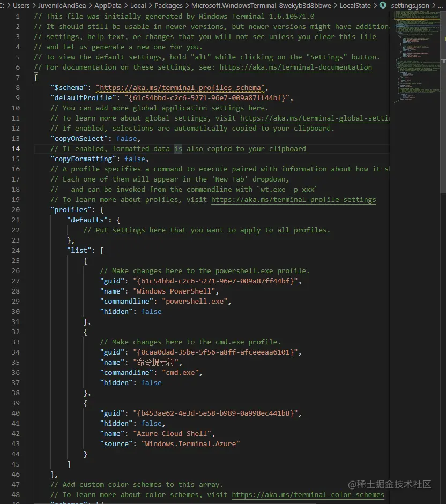This screenshot has height=504, width=446.
Task: Click line number 14 in the gutter
Action: (16, 148)
